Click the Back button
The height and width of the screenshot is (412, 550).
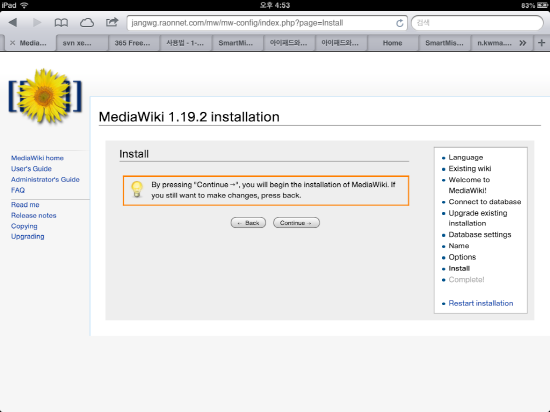[x=248, y=223]
